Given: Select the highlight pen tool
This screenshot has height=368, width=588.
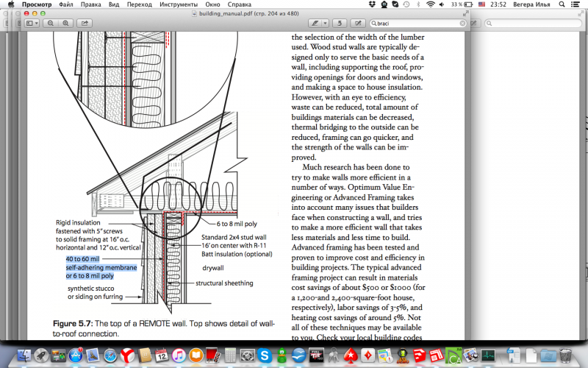Looking at the screenshot, I should pos(316,23).
